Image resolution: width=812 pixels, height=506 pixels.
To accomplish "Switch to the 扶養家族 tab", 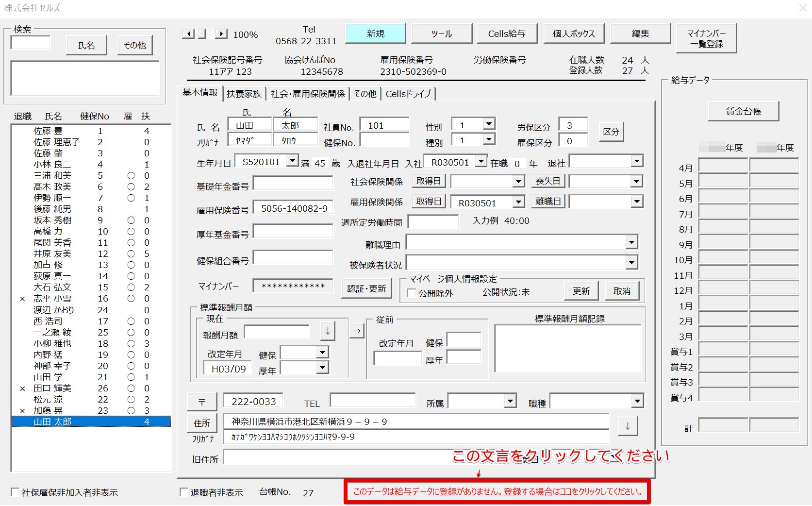I will click(244, 94).
